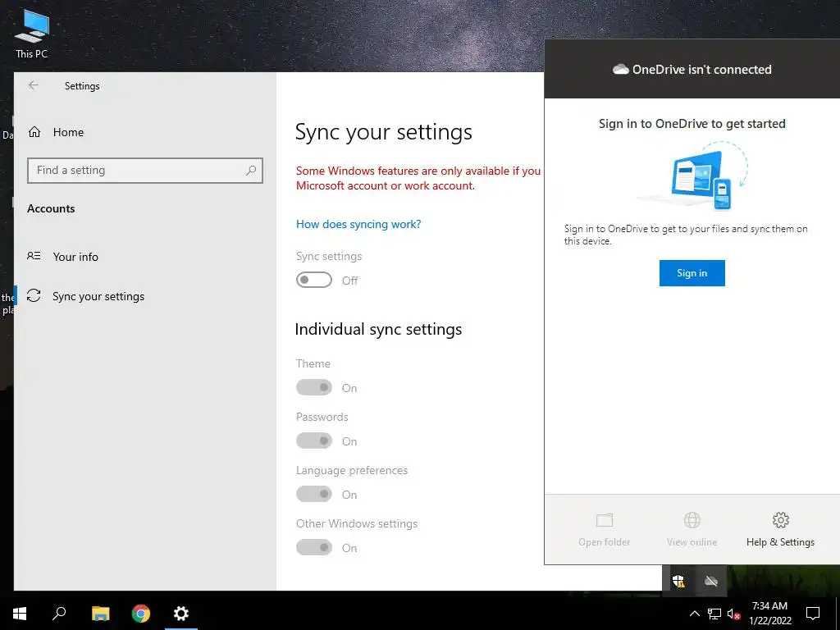840x630 pixels.
Task: Open the Windows Start menu
Action: [x=20, y=614]
